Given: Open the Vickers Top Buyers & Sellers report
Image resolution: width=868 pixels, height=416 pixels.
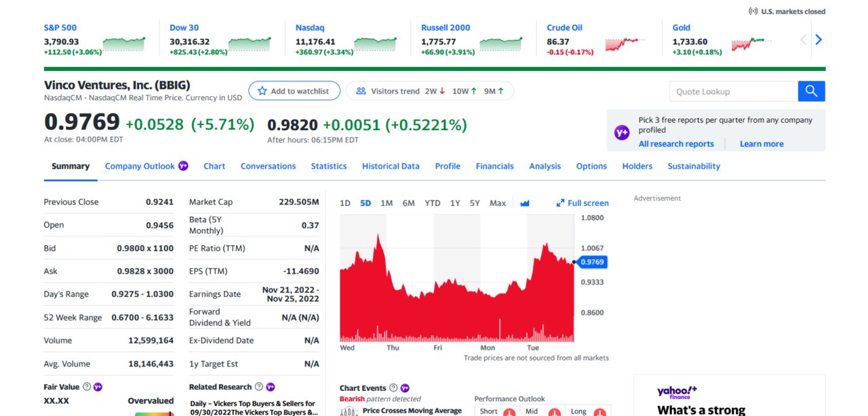Looking at the screenshot, I should pos(254,407).
